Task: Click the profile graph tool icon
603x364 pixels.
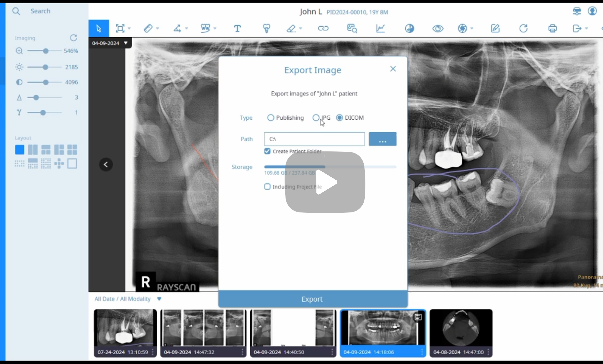Action: coord(380,28)
